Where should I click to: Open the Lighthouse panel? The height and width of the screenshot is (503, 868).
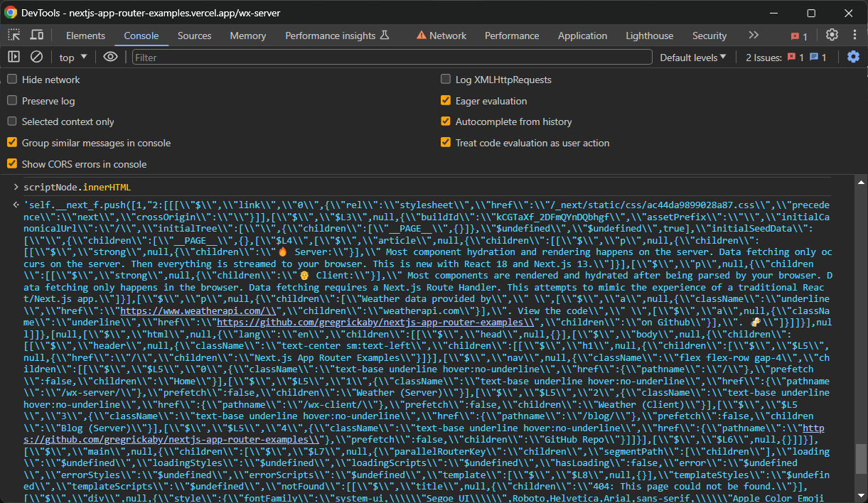(649, 35)
